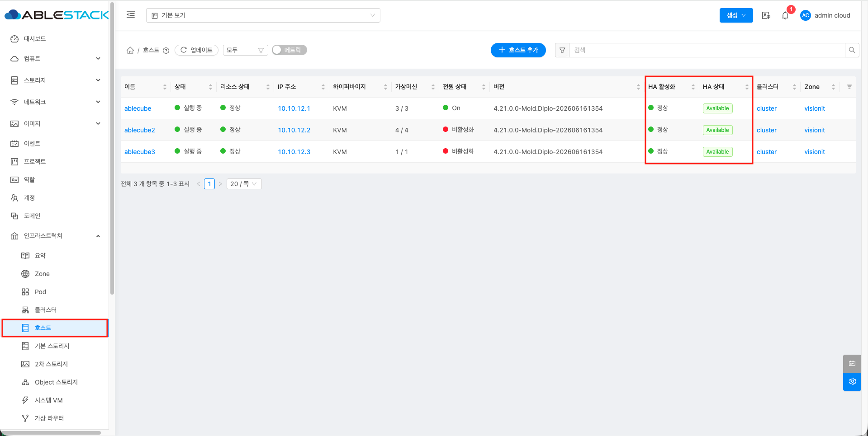Open the language translation icon in header
The height and width of the screenshot is (436, 868).
point(766,15)
